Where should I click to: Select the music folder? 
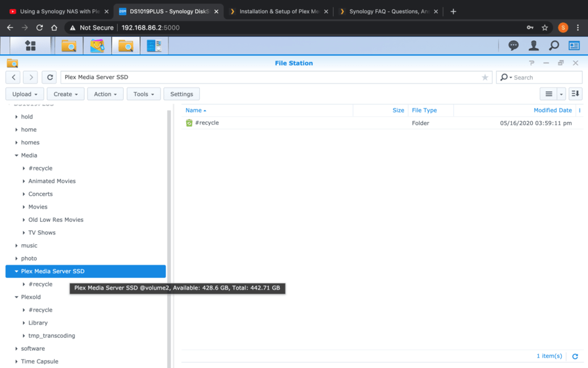tap(29, 246)
